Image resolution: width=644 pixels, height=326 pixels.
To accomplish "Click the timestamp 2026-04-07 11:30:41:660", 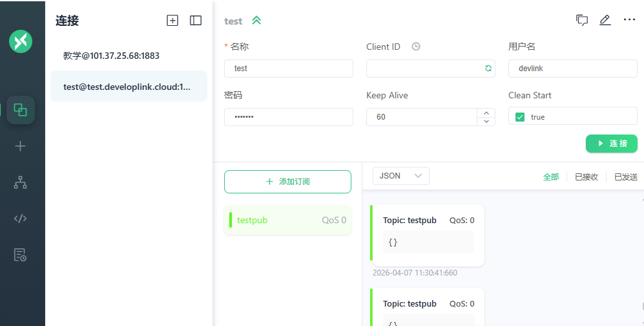I will (415, 273).
